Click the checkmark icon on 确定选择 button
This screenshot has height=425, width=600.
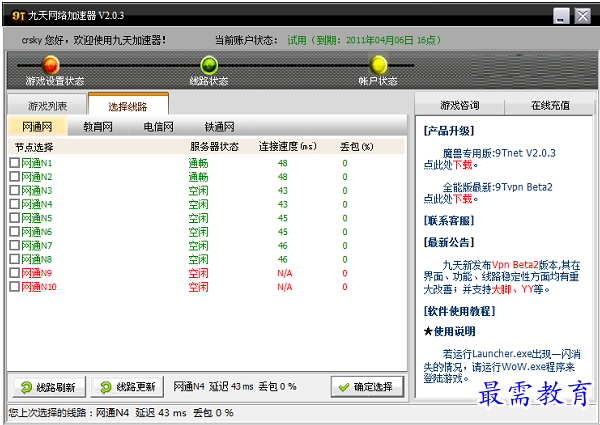coord(344,387)
